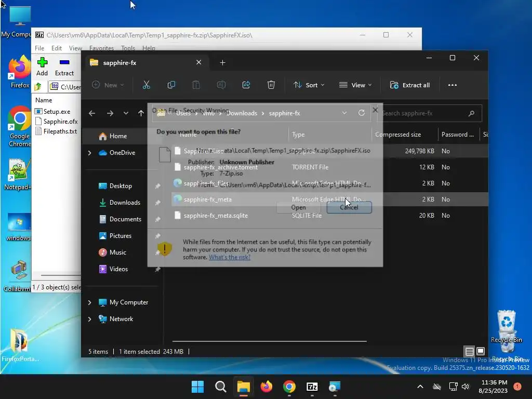This screenshot has width=532, height=399.
Task: Close the sapphire-fx Explorer tab
Action: point(199,62)
